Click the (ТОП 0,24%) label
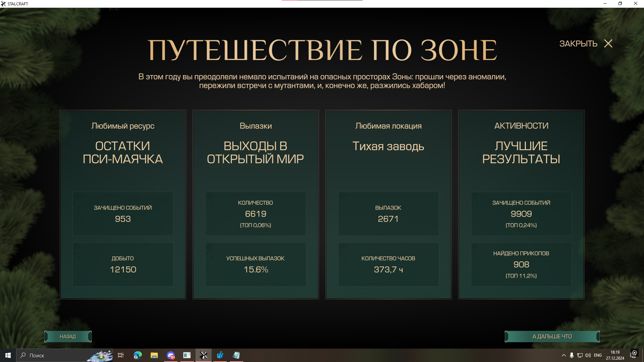This screenshot has width=644, height=362. [521, 225]
